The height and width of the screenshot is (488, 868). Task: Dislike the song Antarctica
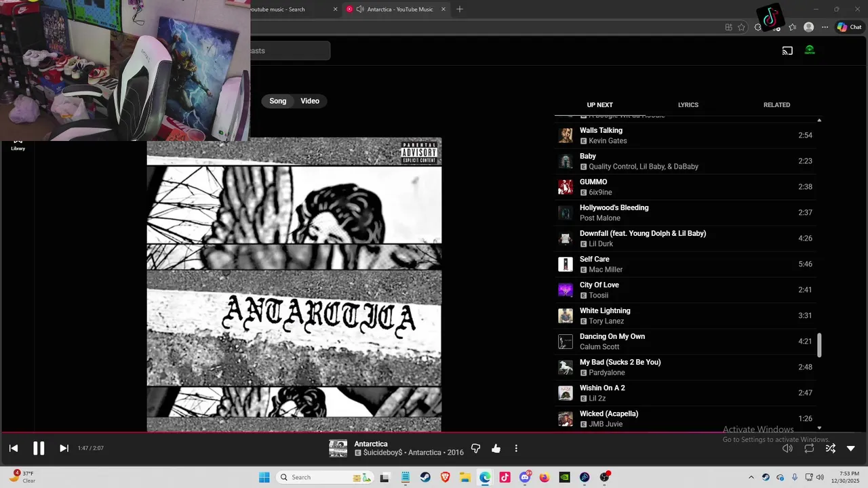pyautogui.click(x=475, y=449)
